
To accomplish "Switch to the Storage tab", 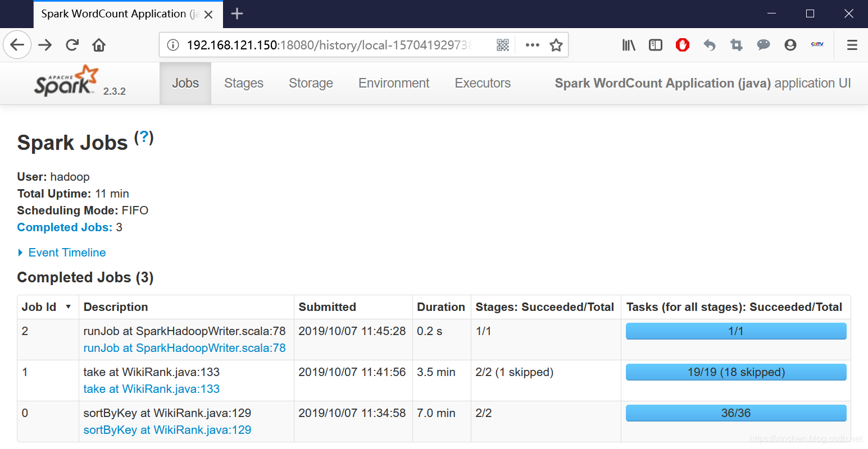I will (311, 83).
